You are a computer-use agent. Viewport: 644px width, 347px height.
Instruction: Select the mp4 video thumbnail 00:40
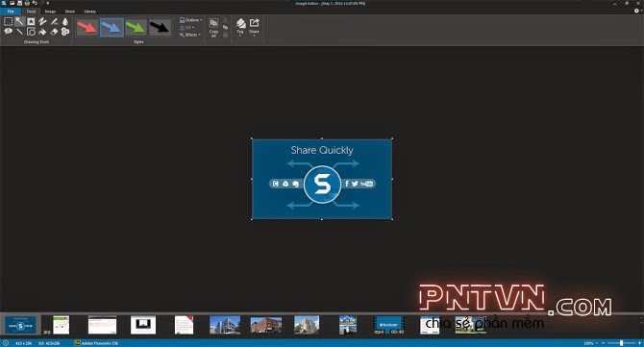click(389, 325)
